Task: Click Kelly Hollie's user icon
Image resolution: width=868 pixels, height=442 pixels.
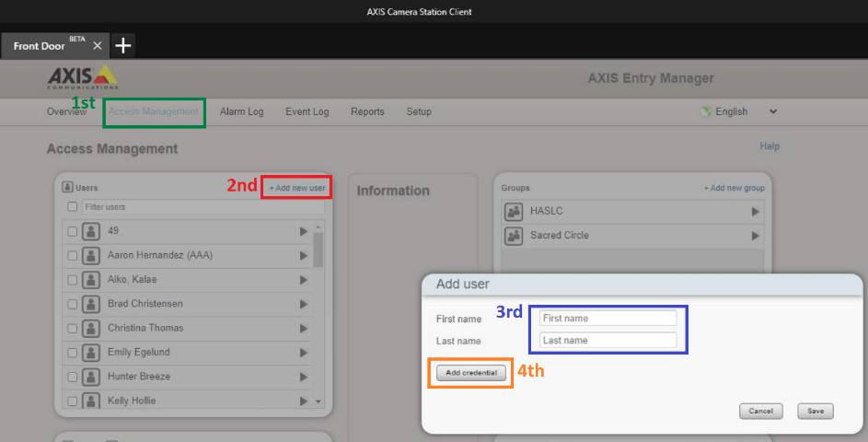Action: click(x=91, y=401)
